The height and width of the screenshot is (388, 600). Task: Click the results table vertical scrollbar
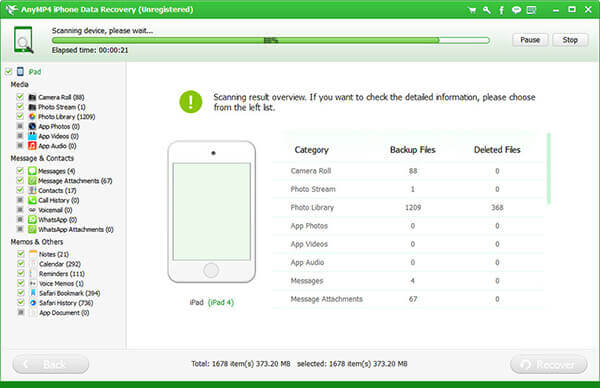pyautogui.click(x=549, y=168)
